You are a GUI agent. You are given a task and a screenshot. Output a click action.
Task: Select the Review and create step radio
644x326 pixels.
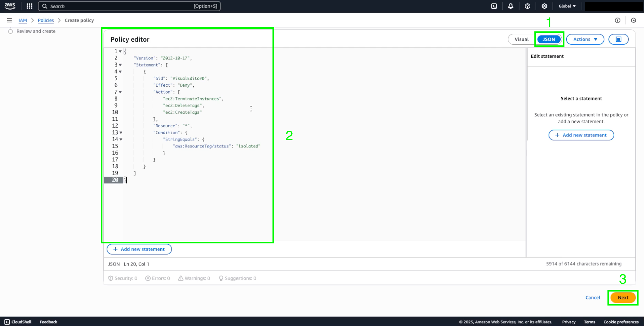[11, 31]
